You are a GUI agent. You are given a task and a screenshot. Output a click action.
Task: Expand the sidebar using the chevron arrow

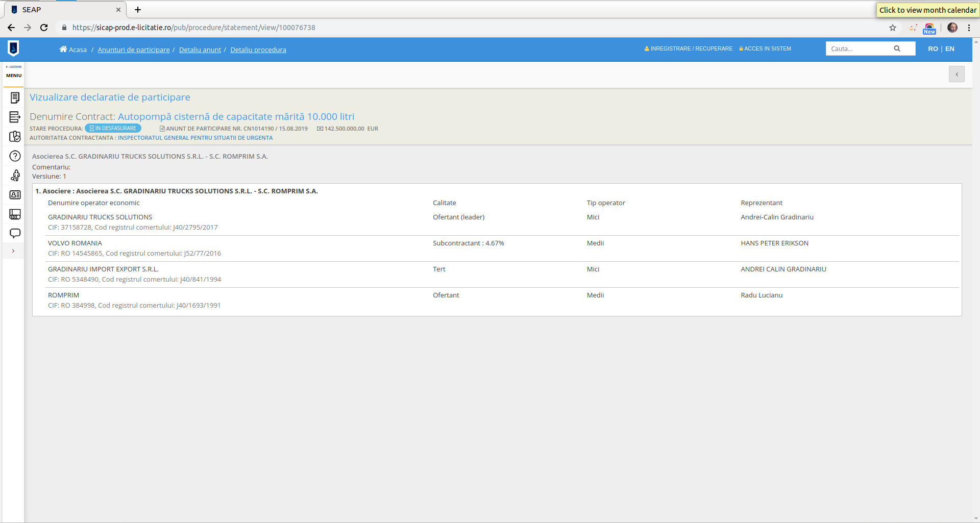(13, 251)
